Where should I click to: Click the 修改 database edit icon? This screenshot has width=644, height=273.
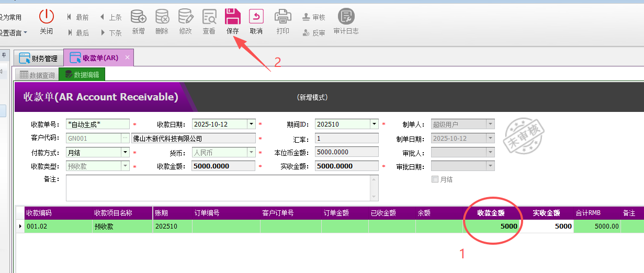pos(186,16)
